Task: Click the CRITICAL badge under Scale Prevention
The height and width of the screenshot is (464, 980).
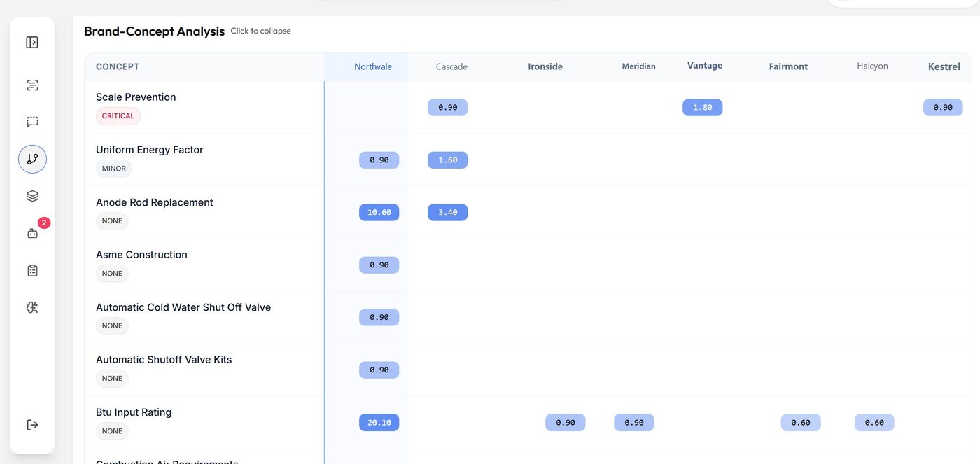Action: point(118,116)
